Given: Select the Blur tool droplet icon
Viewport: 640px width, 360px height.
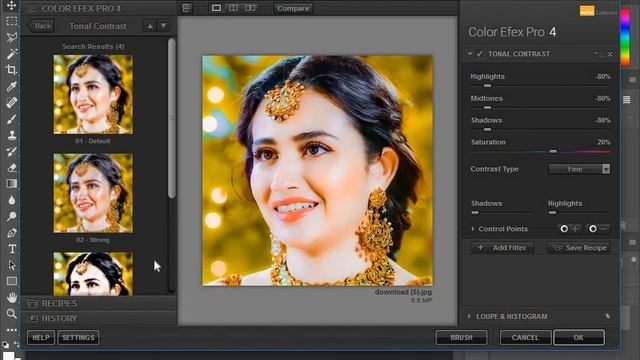Looking at the screenshot, I should point(11,200).
